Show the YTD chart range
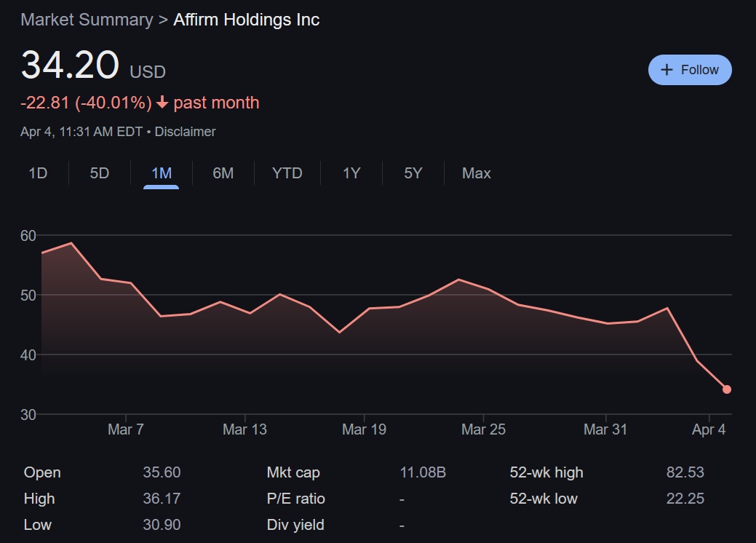756x543 pixels. click(x=287, y=173)
